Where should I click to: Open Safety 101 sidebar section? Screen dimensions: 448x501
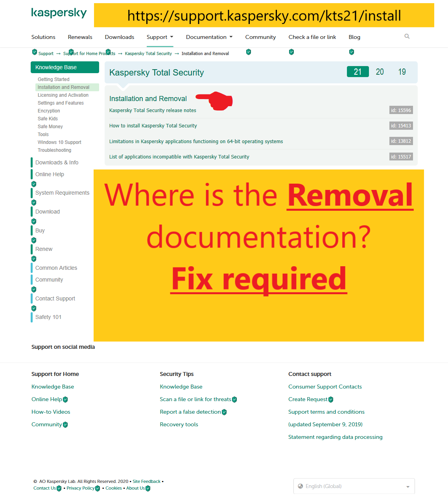[48, 317]
